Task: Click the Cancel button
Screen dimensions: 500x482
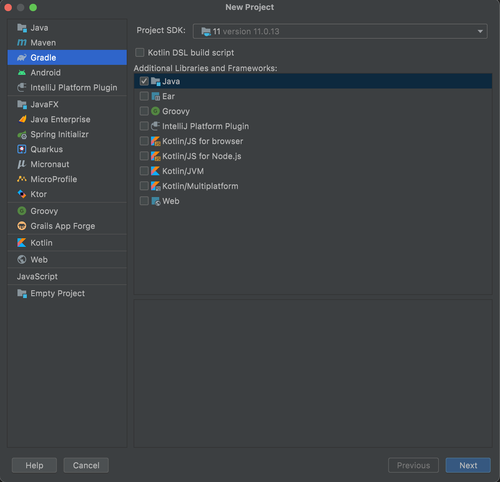Action: pyautogui.click(x=86, y=465)
